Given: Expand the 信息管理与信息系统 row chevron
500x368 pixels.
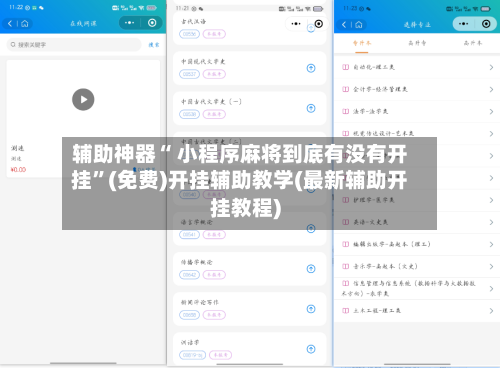Looking at the screenshot, I should (x=491, y=289).
